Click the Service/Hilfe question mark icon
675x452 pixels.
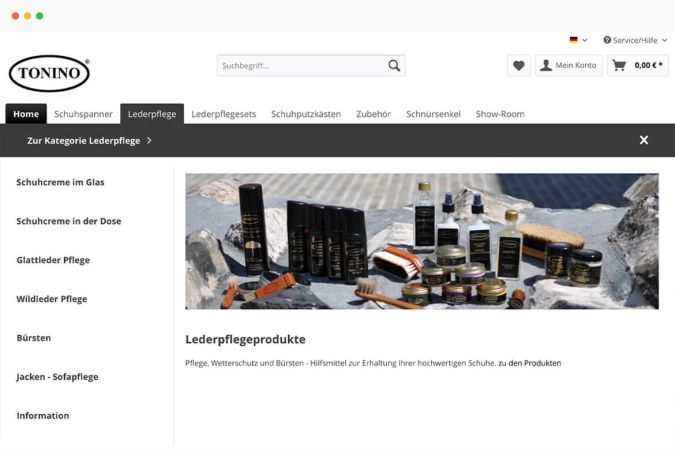pos(607,40)
